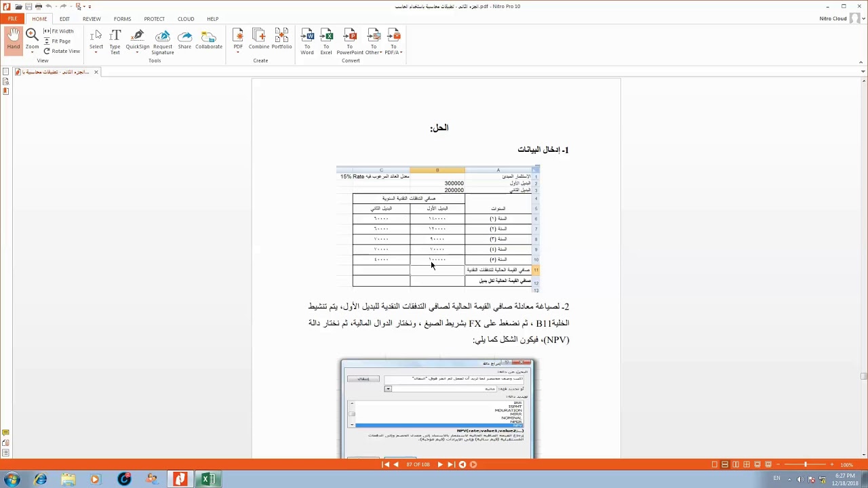The height and width of the screenshot is (488, 868).
Task: Choose Fit Width view
Action: click(x=58, y=31)
